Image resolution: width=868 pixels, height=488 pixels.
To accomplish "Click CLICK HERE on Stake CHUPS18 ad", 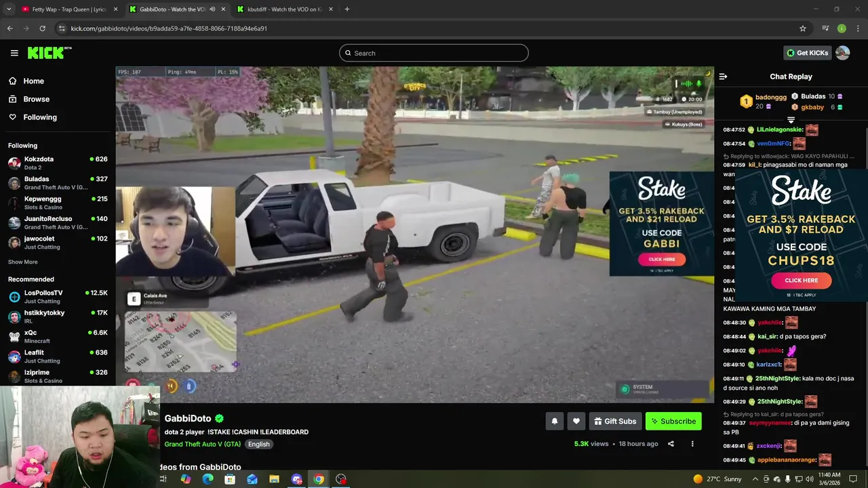I will pyautogui.click(x=801, y=280).
